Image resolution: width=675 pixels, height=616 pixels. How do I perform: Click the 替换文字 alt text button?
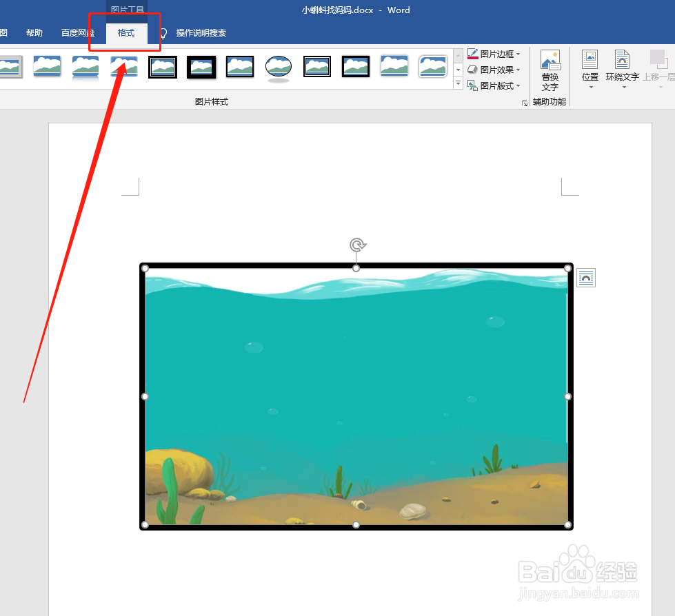coord(550,70)
